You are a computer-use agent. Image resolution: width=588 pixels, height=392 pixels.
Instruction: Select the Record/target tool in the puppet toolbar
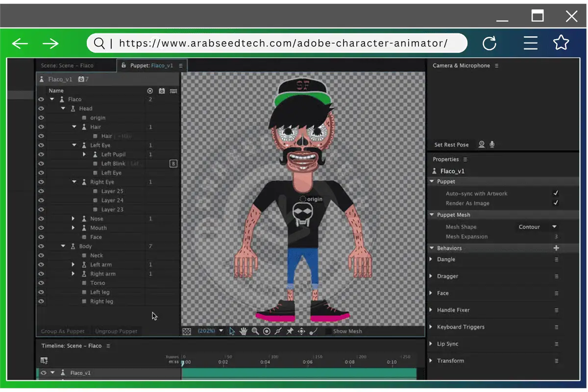[267, 331]
